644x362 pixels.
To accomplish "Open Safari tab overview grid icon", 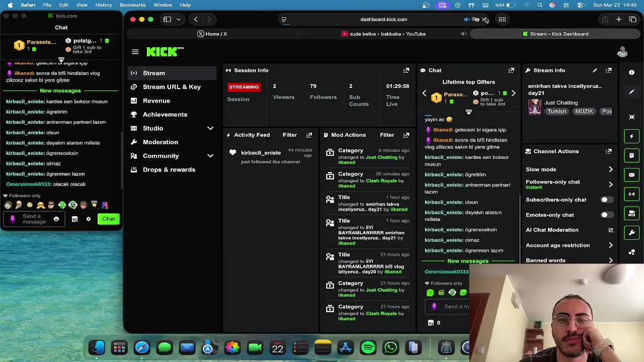I will pos(502,20).
